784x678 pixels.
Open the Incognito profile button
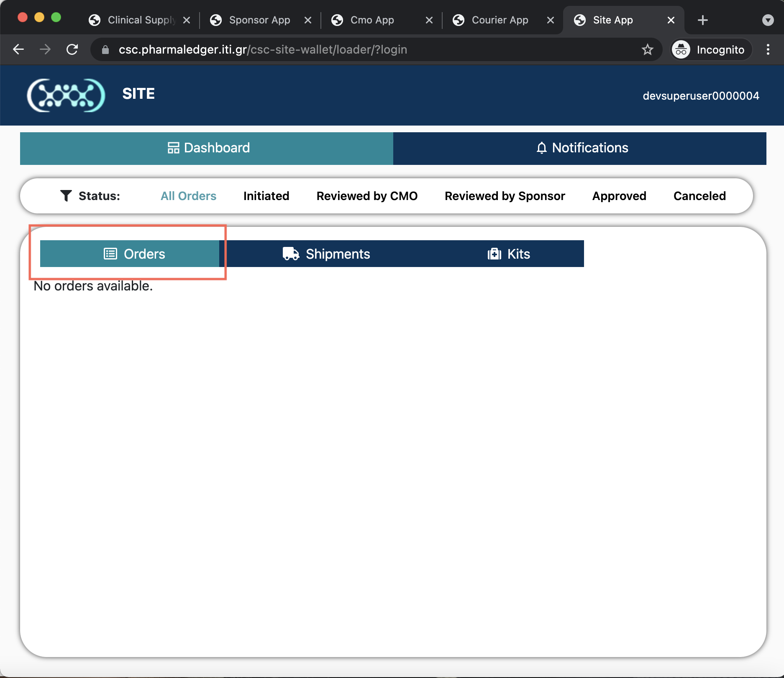point(711,49)
